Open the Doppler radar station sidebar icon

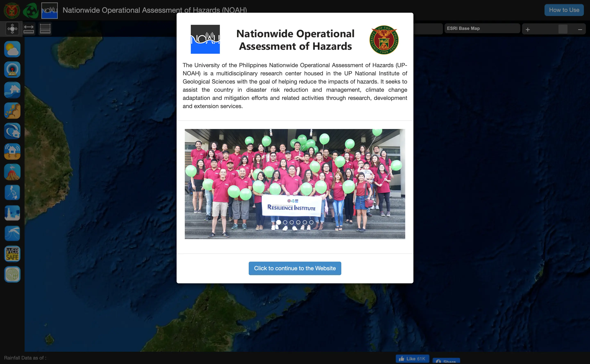coord(12,70)
